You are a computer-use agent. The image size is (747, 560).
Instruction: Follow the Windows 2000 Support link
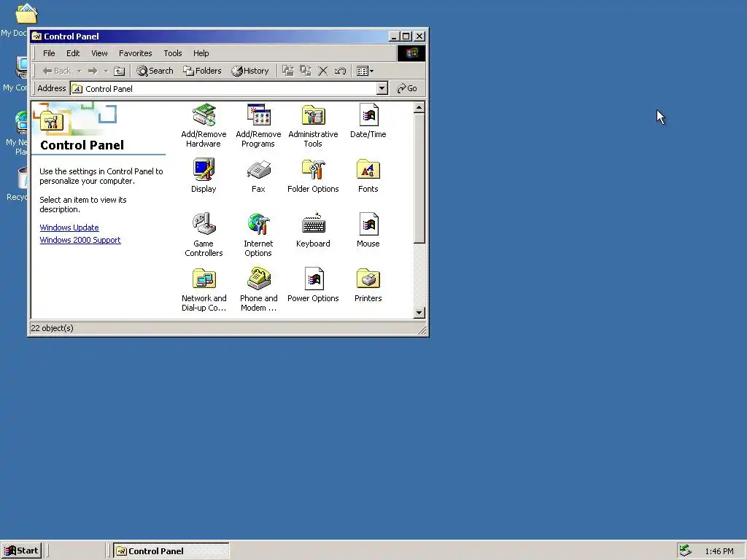click(80, 240)
